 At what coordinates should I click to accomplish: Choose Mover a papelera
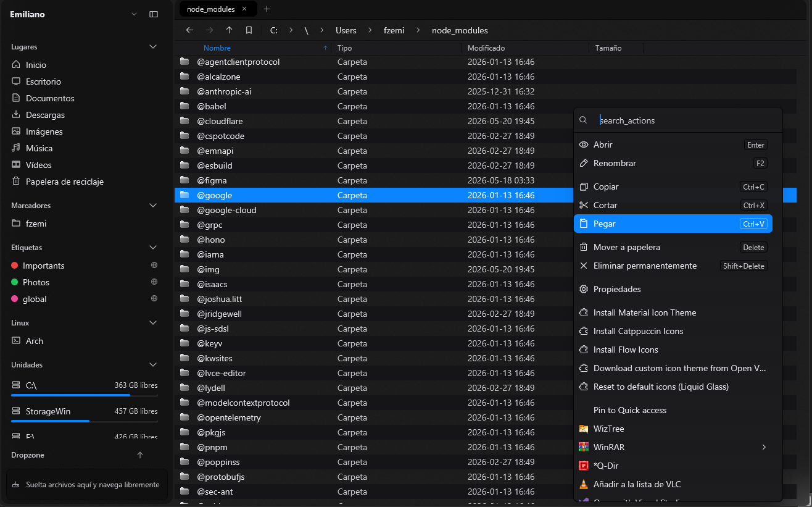point(673,248)
